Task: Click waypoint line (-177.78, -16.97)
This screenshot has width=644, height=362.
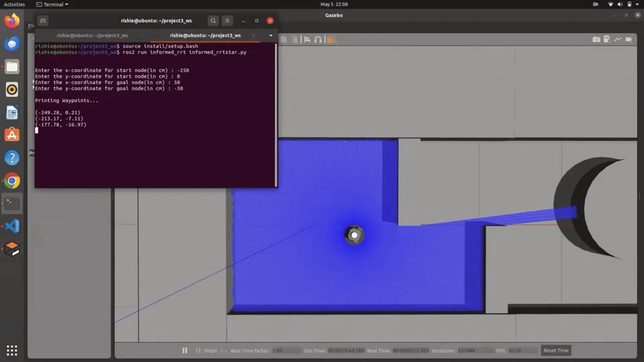Action: (x=60, y=125)
